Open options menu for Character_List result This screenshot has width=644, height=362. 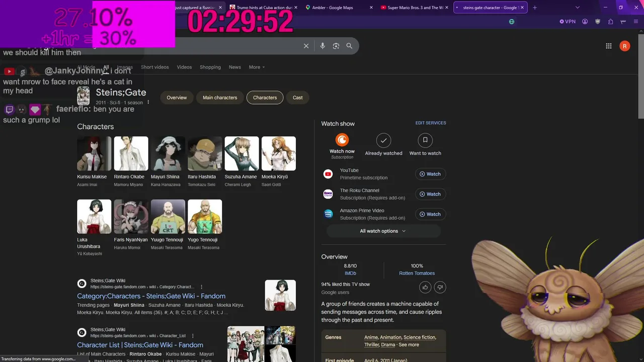coord(193,336)
